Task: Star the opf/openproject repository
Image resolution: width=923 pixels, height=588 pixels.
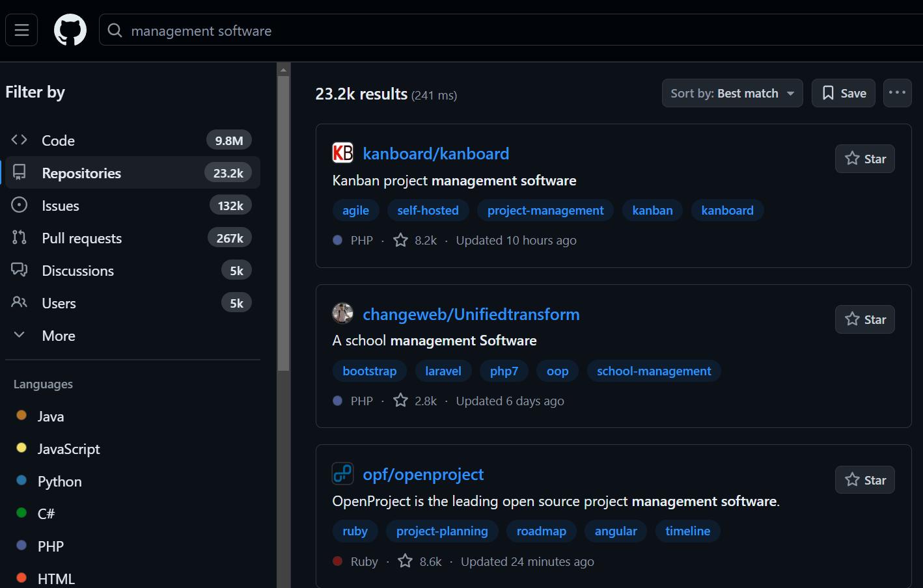Action: 864,480
